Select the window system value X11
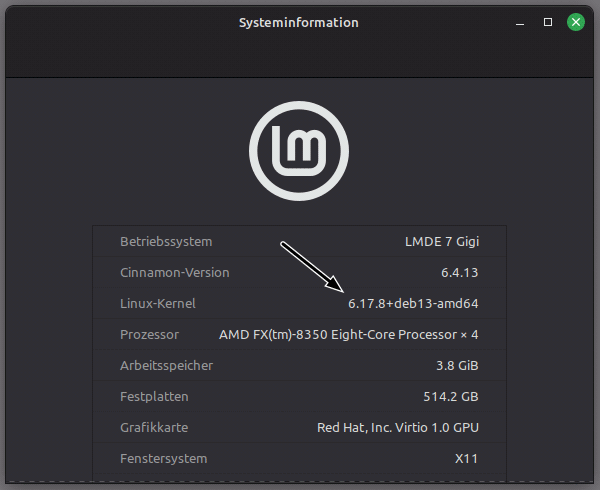The height and width of the screenshot is (490, 600). [466, 459]
